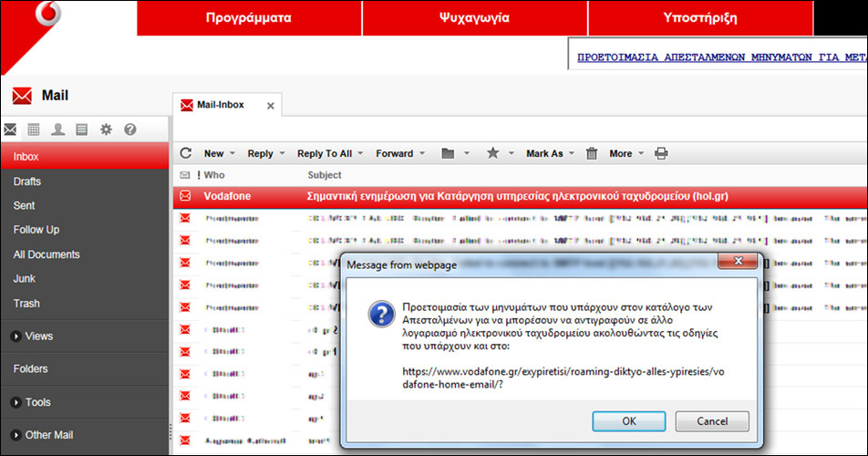Viewport: 868px width, 456px height.
Task: Open the help question mark icon
Action: click(x=130, y=130)
